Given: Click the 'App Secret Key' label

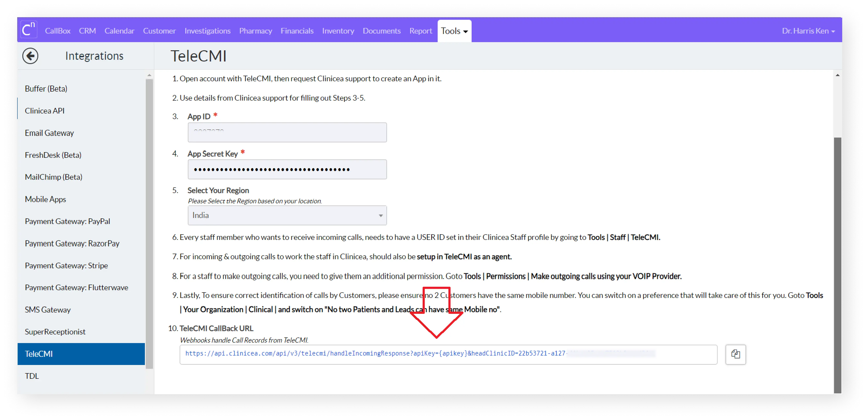Looking at the screenshot, I should click(213, 154).
